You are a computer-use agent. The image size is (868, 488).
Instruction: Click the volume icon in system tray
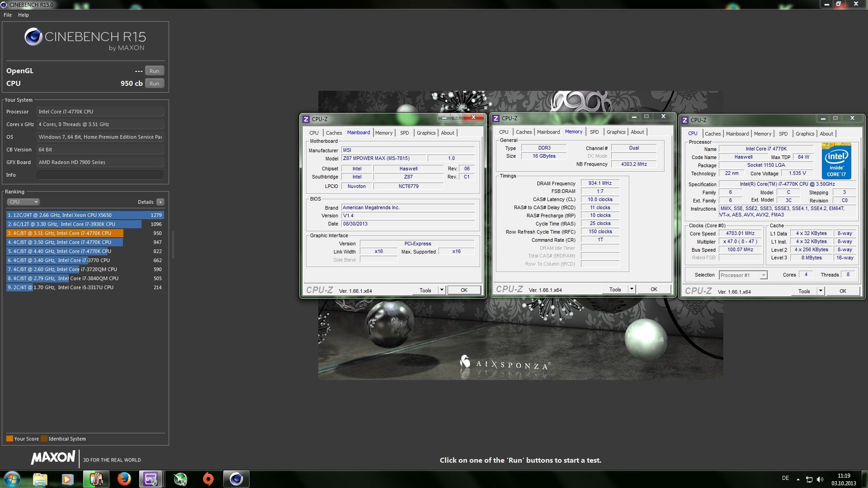pos(820,479)
